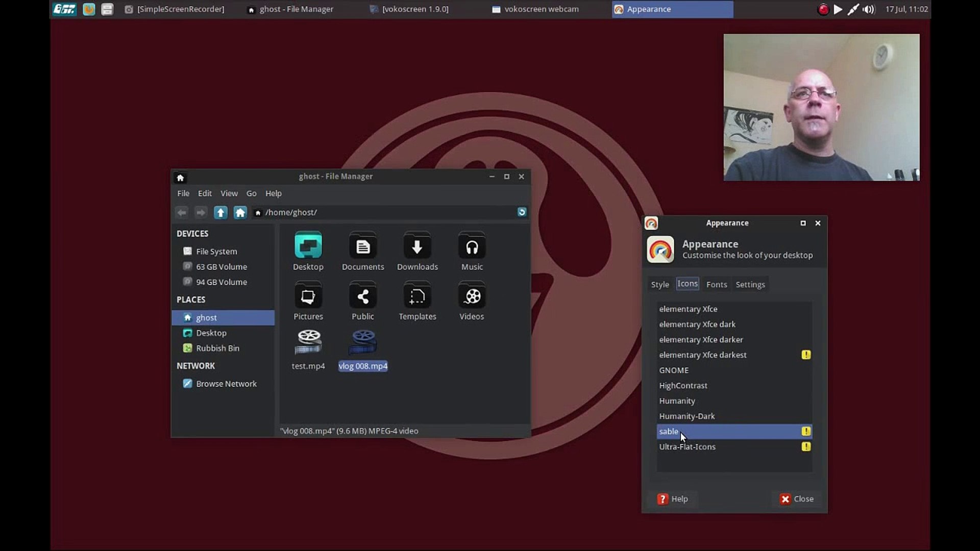
Task: Click the warning icon beside elementary Xfce darkest
Action: pyautogui.click(x=806, y=355)
